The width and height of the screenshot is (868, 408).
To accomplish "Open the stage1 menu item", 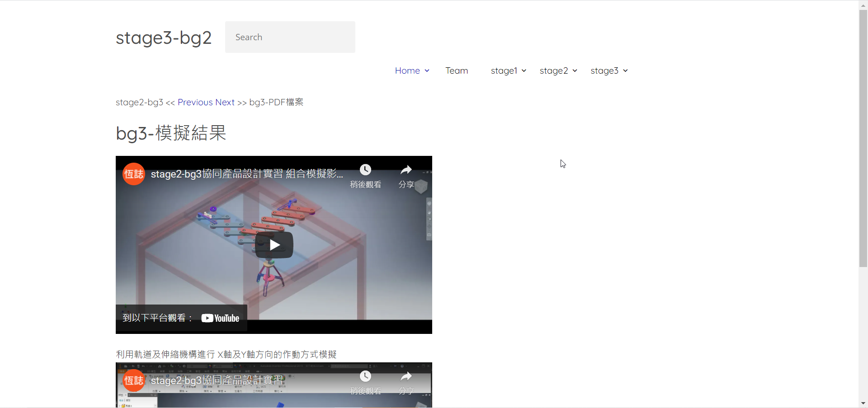I will click(x=504, y=71).
